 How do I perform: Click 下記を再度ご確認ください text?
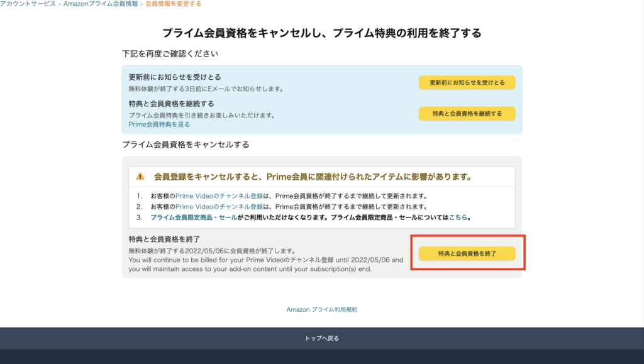(170, 54)
